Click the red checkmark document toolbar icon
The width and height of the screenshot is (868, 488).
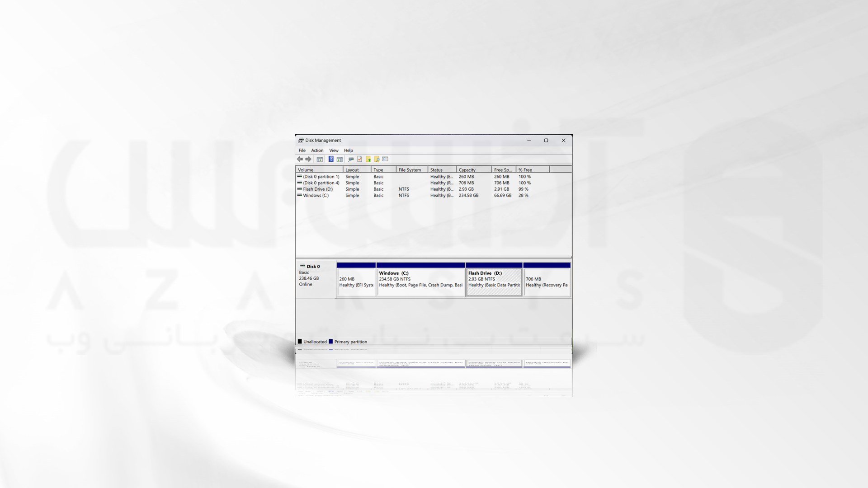point(360,159)
